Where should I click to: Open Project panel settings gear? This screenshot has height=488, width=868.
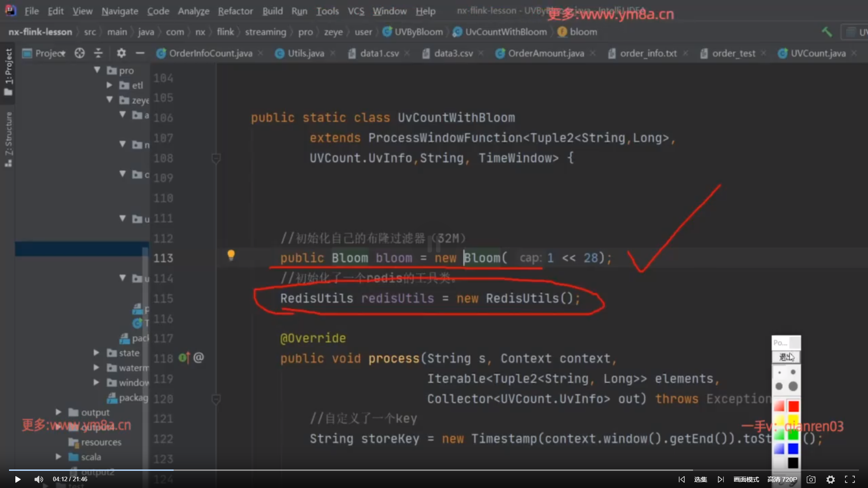pos(121,53)
